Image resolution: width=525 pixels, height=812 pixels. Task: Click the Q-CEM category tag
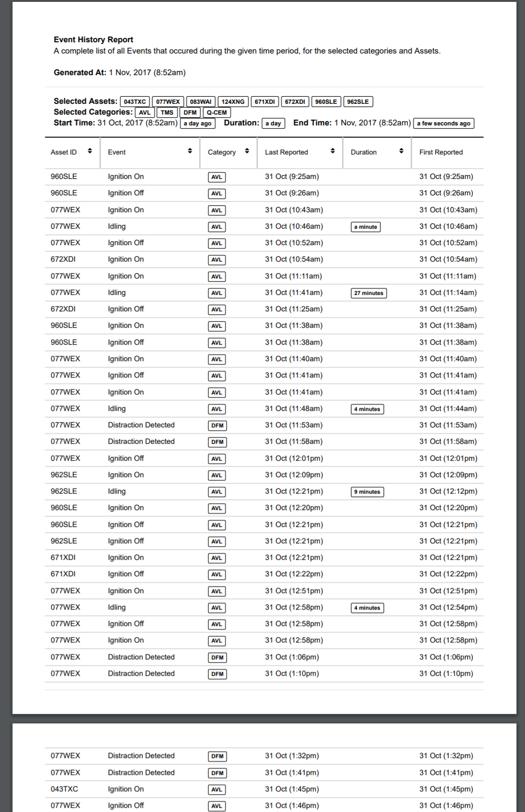(x=216, y=112)
